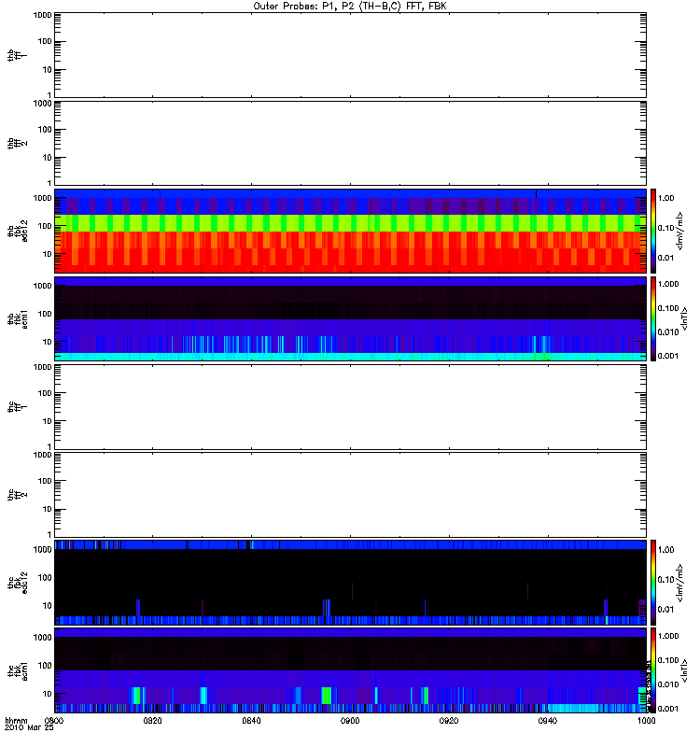
Task: Click the '2010 Mar 25' date label
Action: pos(29,728)
